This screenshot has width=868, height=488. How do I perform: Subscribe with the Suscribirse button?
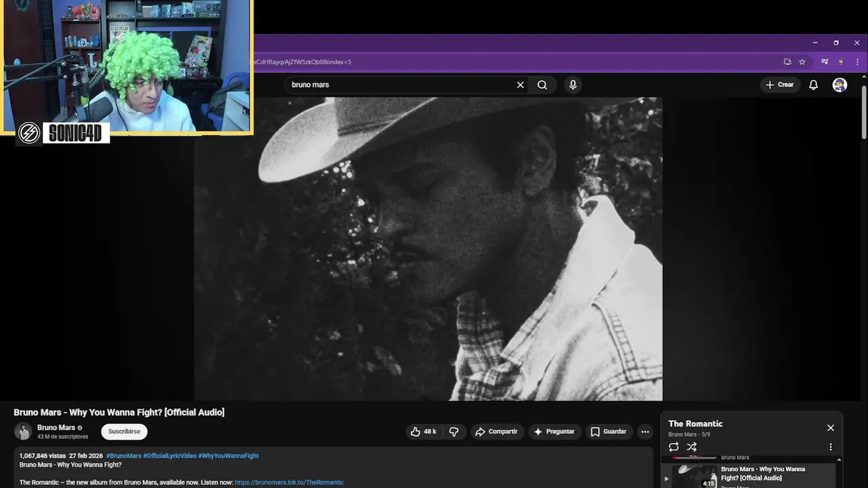click(124, 432)
